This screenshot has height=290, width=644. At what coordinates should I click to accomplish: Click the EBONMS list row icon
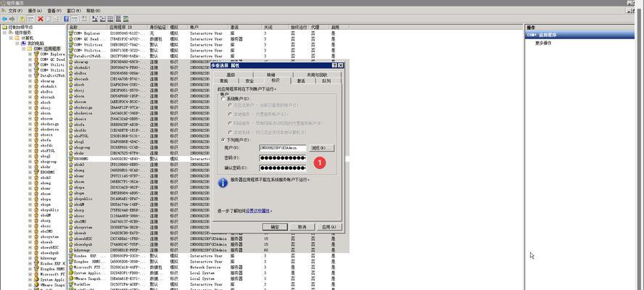(71, 159)
